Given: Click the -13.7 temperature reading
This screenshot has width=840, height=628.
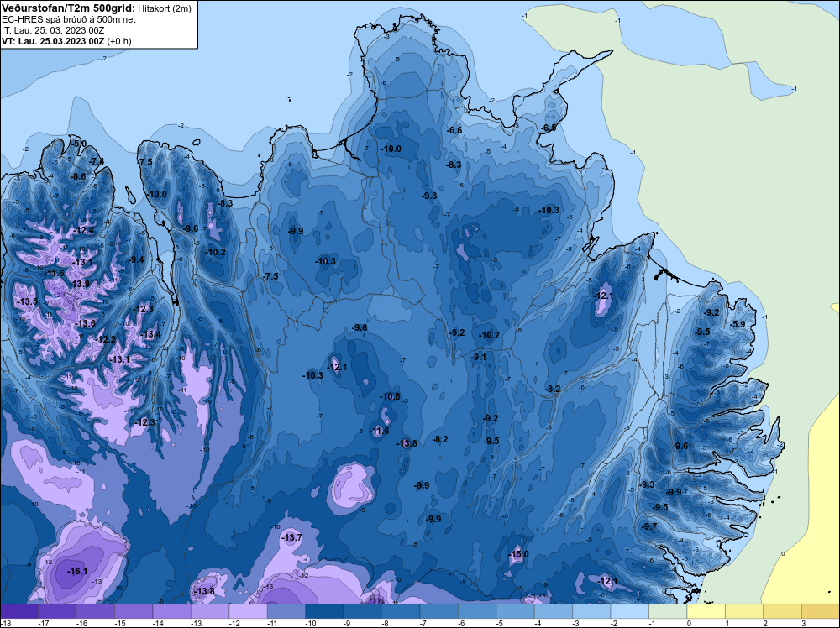Looking at the screenshot, I should point(292,537).
